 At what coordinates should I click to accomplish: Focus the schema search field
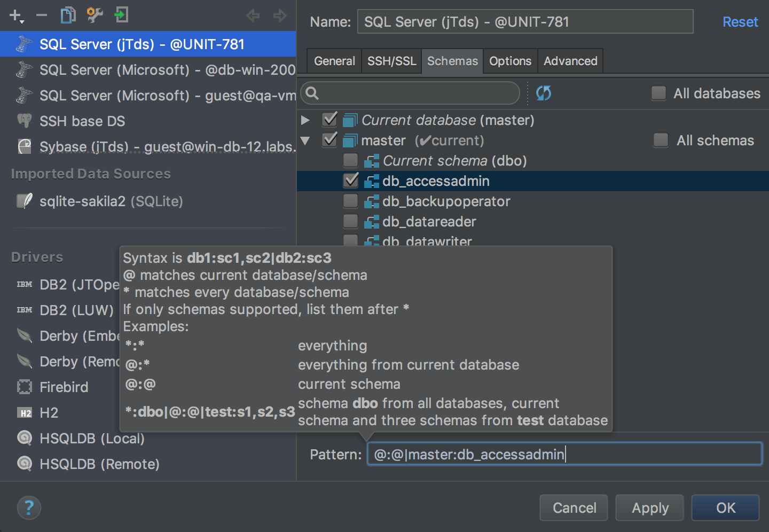click(410, 93)
